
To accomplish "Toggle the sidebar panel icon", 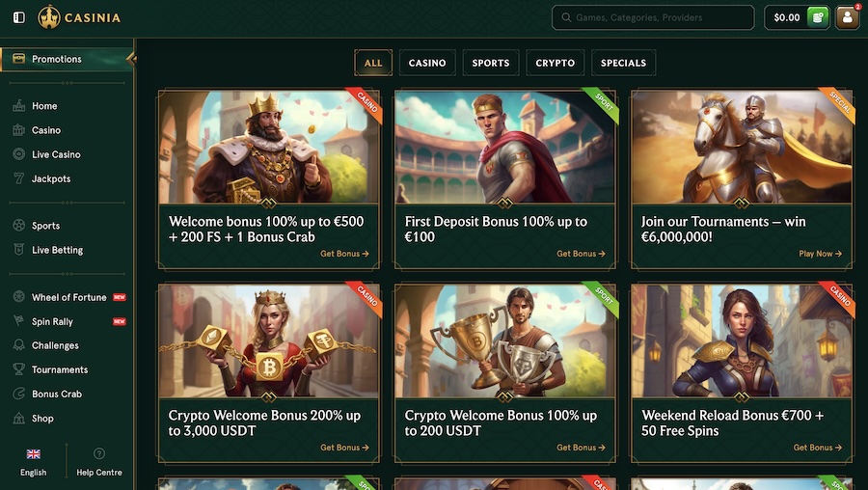I will click(x=18, y=17).
